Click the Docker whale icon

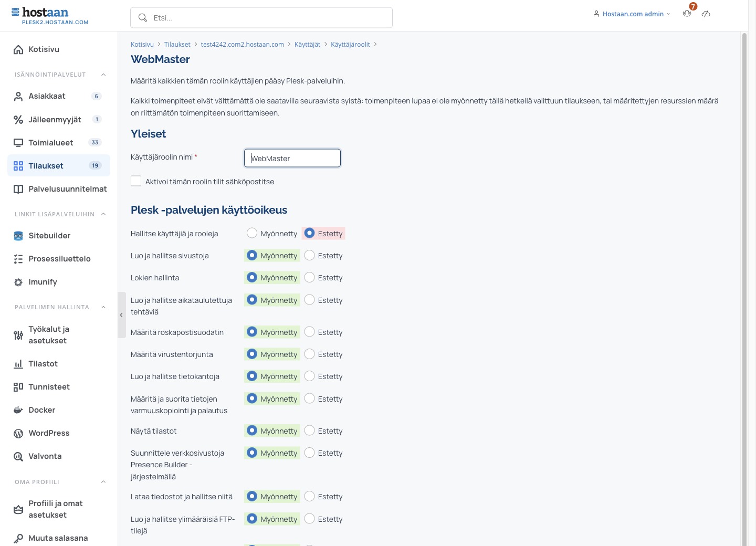[x=18, y=410]
